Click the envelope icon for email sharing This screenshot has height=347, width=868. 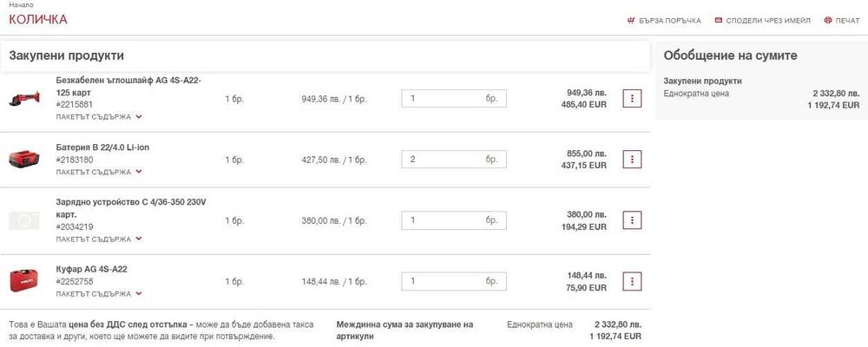coord(719,21)
